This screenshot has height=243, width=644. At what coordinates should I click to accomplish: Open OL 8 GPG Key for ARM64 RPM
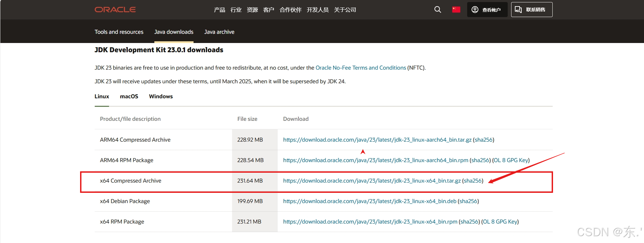[x=511, y=160]
